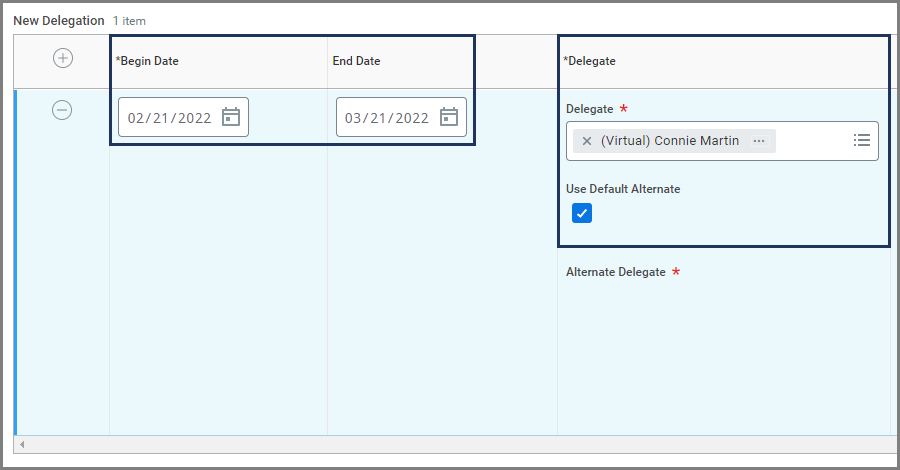Open related actions ellipsis beside Connie Martin
The height and width of the screenshot is (470, 900).
759,141
